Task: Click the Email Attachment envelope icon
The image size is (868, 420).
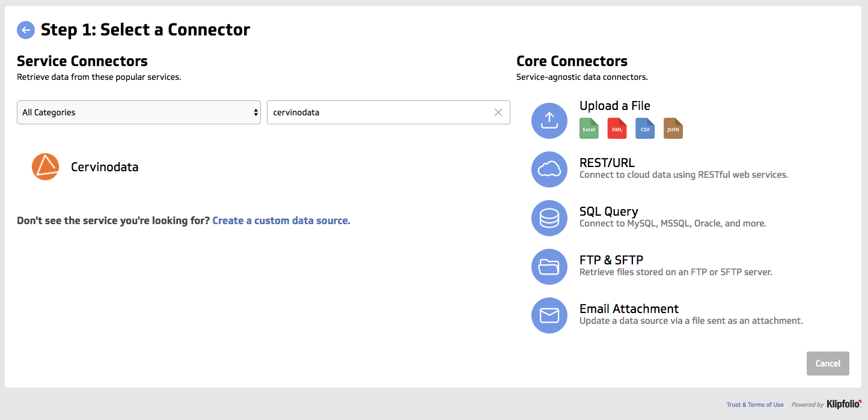Action: point(549,315)
